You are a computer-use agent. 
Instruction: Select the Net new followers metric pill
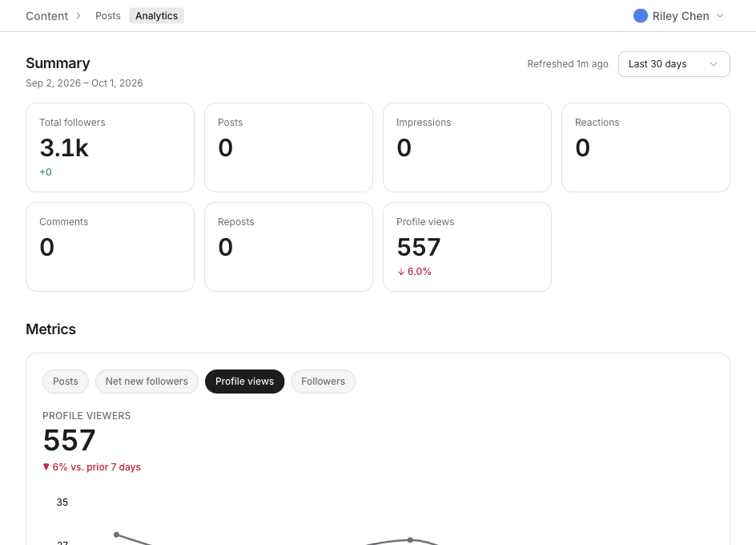pyautogui.click(x=147, y=381)
